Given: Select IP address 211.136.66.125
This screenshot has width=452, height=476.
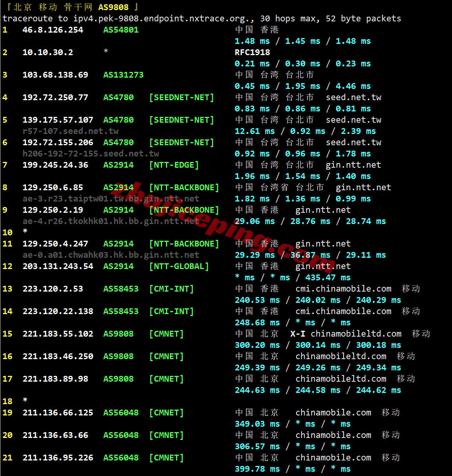Looking at the screenshot, I should [58, 413].
